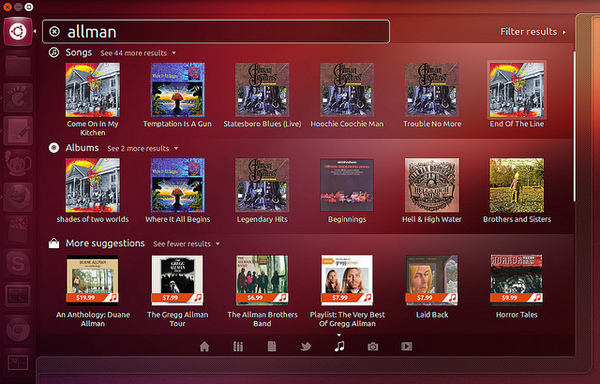This screenshot has width=600, height=384.
Task: Select the song End Of The Line
Action: (x=517, y=95)
